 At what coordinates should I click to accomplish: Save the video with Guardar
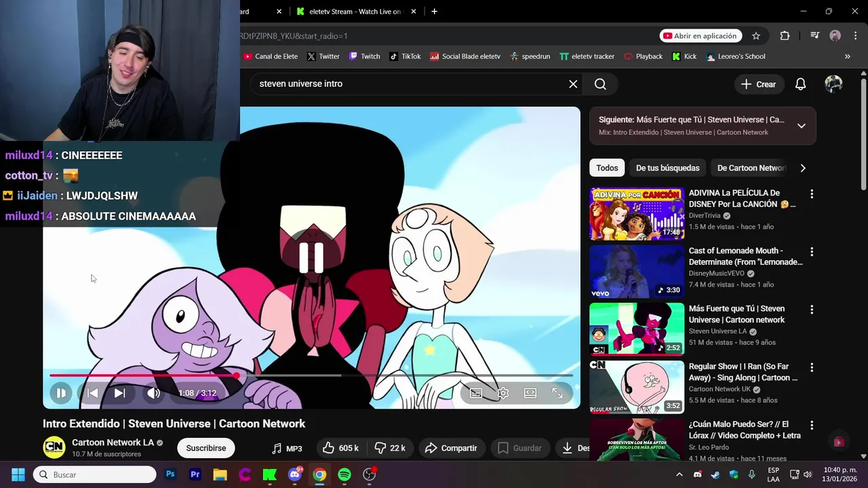pyautogui.click(x=519, y=448)
